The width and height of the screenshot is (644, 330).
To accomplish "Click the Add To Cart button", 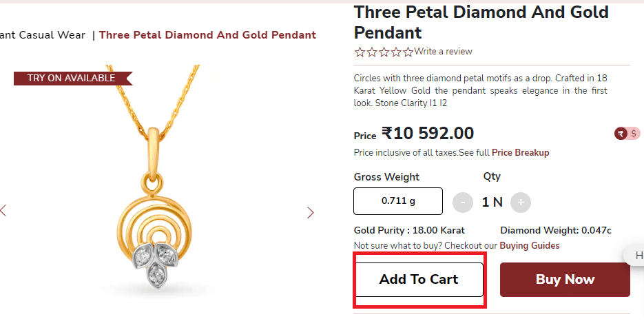I will point(419,279).
